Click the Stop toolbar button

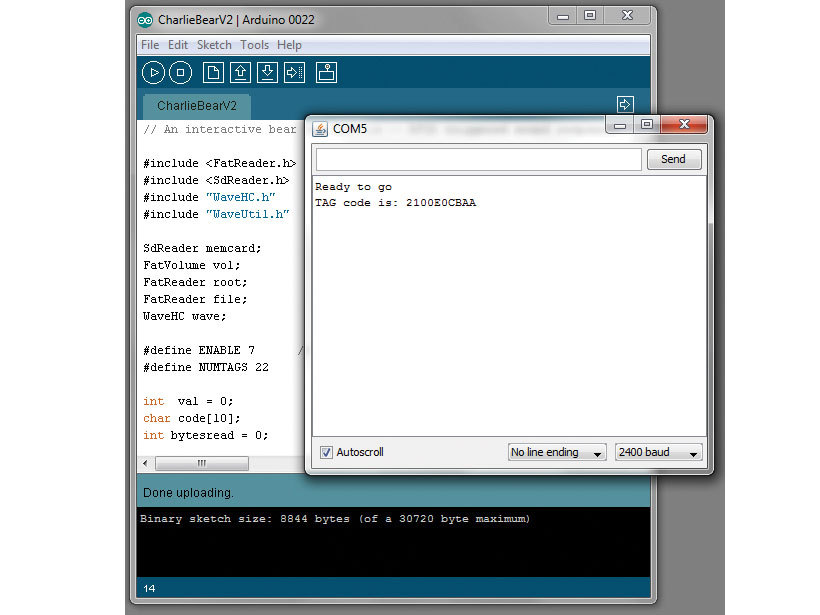180,73
